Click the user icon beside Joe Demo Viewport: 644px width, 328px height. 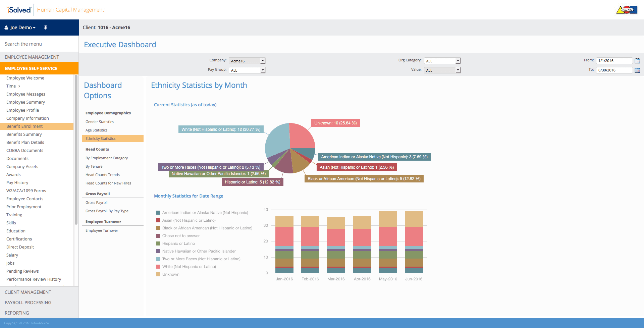[x=6, y=28]
